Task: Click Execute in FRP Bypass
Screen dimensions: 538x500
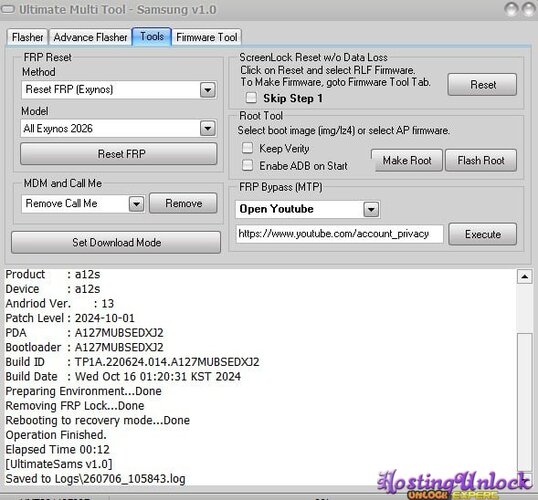Action: pyautogui.click(x=482, y=234)
